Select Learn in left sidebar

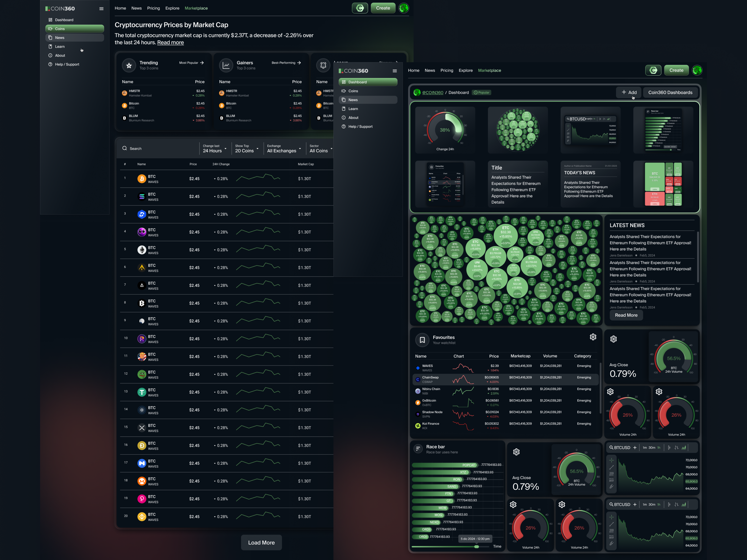[x=60, y=47]
